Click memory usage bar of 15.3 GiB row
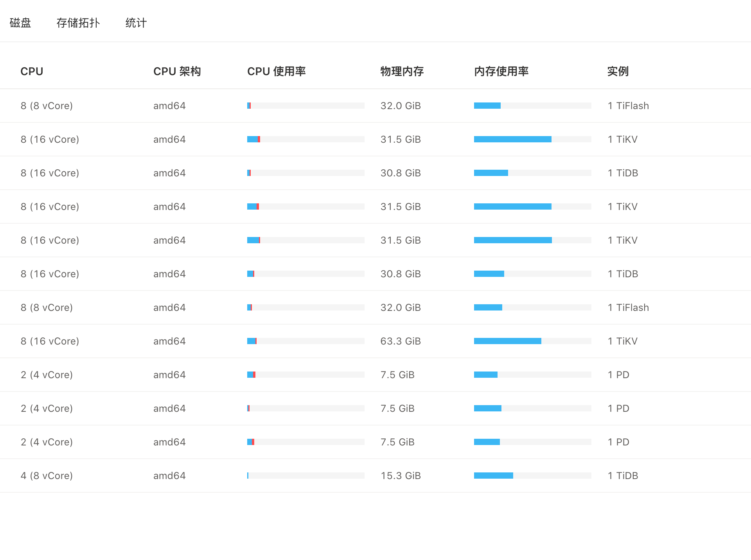This screenshot has width=751, height=560. pyautogui.click(x=532, y=476)
